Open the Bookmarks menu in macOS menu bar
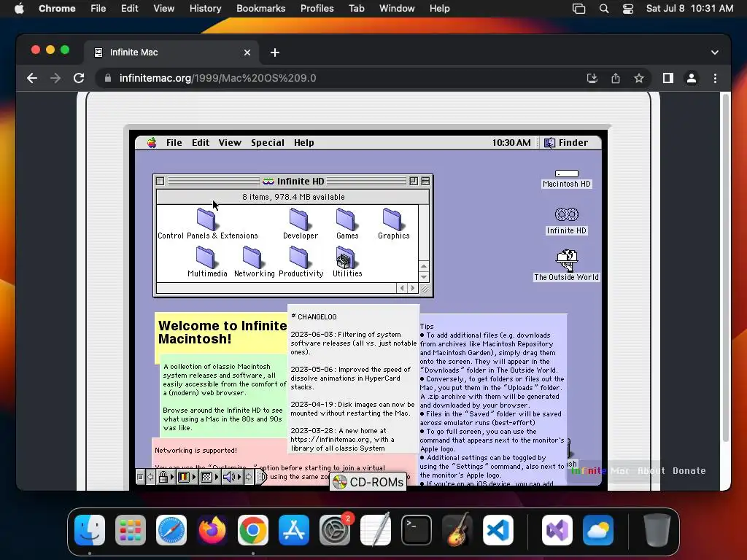The height and width of the screenshot is (560, 747). pyautogui.click(x=260, y=9)
